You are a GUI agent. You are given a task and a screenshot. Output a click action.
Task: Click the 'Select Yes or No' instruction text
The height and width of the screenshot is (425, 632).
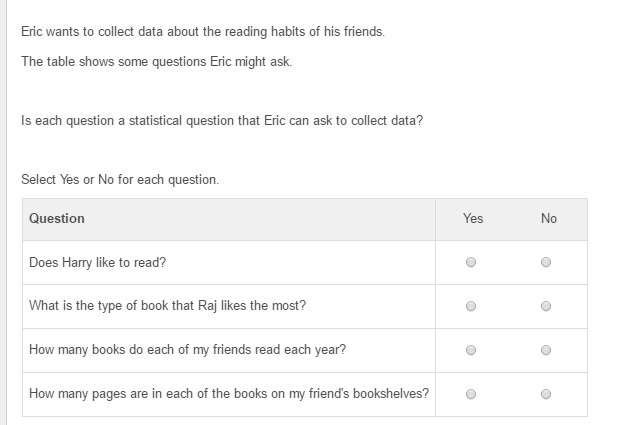[120, 180]
